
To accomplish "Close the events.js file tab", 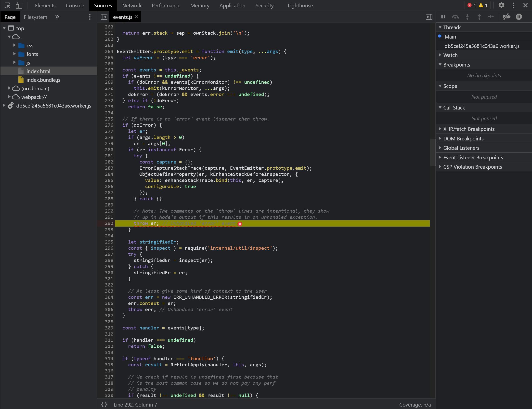I will point(137,16).
